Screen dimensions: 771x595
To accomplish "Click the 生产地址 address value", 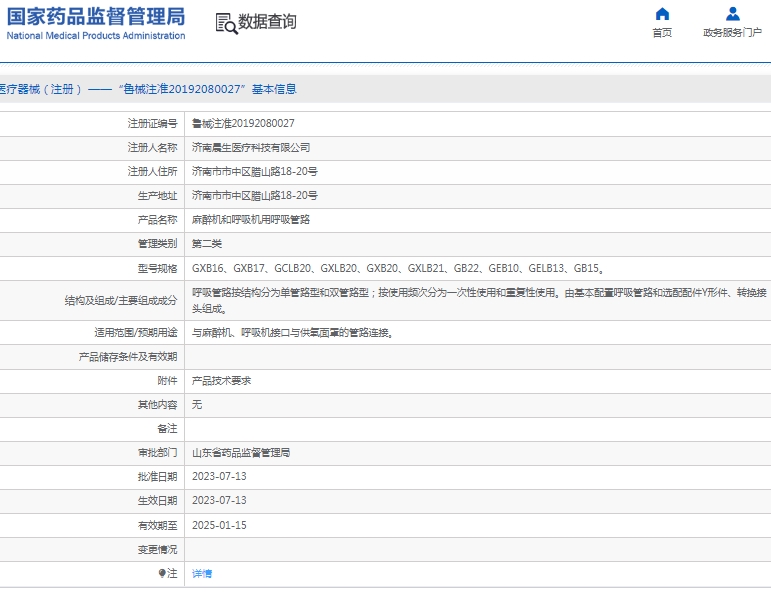I will [254, 196].
